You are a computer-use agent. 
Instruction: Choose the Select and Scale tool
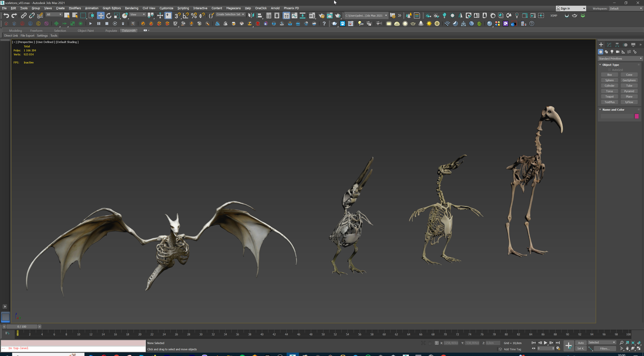[x=117, y=15]
